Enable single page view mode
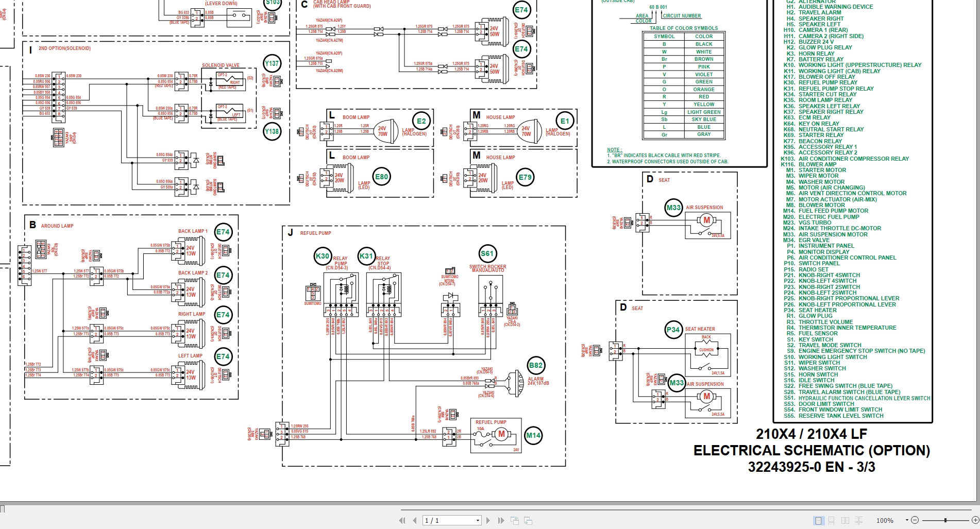Screen dimensions: 980x529 tap(818, 520)
